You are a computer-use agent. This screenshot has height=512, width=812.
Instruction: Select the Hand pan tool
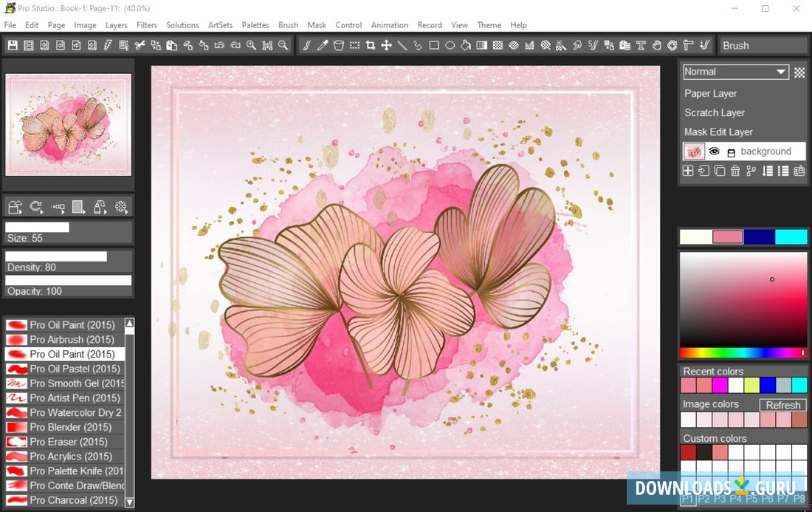[x=657, y=46]
